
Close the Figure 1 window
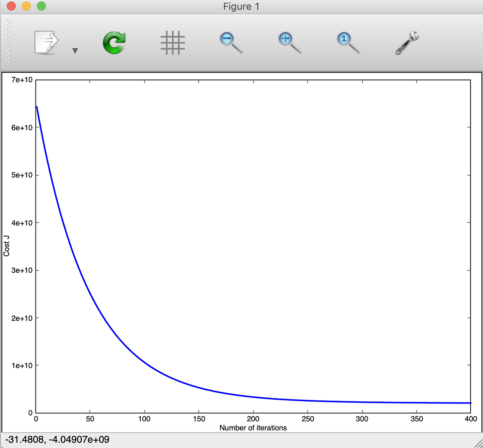11,6
